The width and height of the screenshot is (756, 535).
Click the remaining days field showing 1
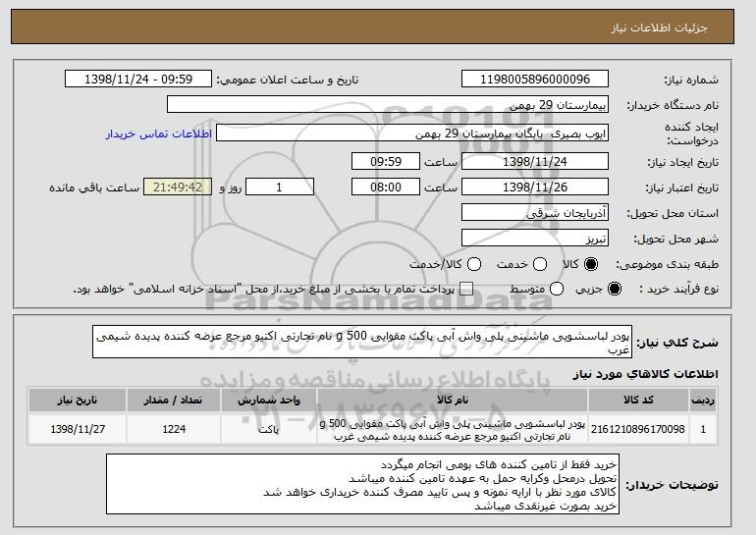pos(280,187)
